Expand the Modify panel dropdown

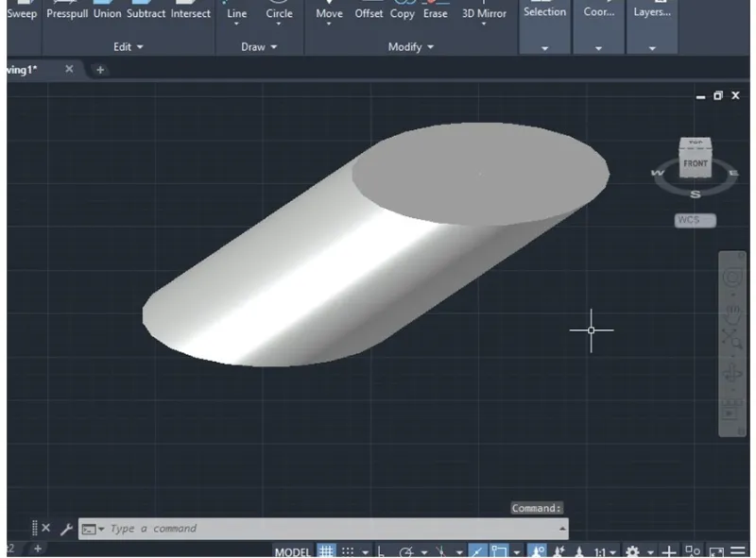[x=410, y=47]
